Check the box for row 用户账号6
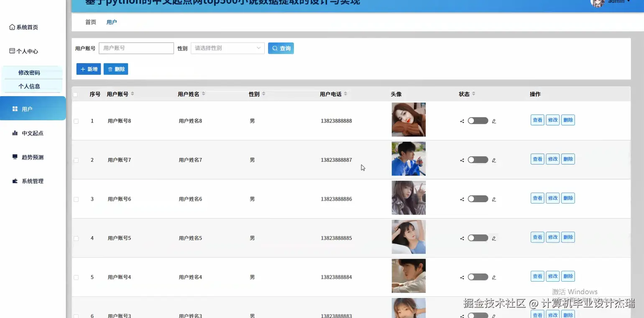Viewport: 644px width, 318px height. click(76, 199)
